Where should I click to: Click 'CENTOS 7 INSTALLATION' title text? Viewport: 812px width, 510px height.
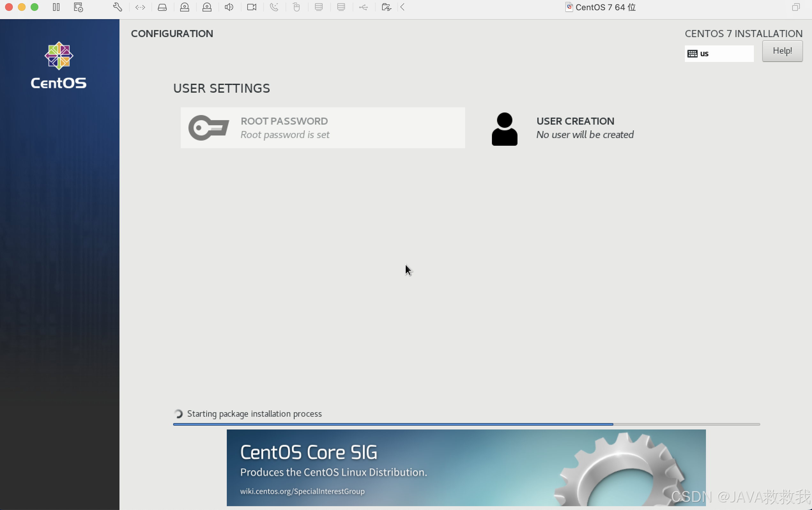pyautogui.click(x=743, y=33)
